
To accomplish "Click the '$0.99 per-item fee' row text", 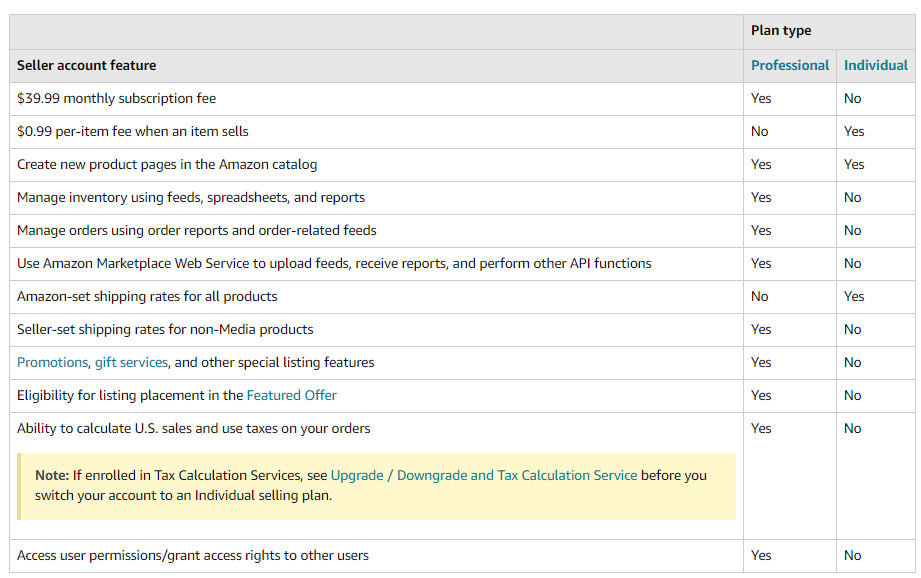I will tap(132, 131).
